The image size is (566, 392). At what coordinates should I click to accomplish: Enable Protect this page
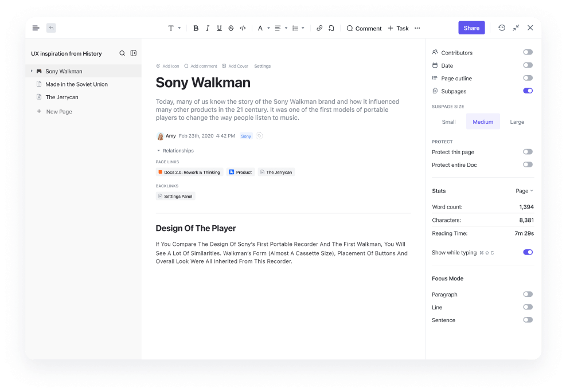pyautogui.click(x=527, y=151)
